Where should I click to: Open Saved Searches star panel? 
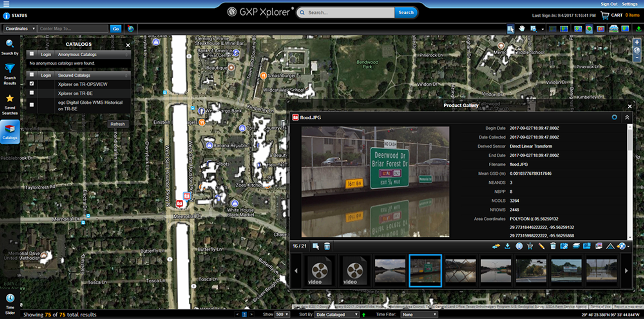pyautogui.click(x=10, y=105)
